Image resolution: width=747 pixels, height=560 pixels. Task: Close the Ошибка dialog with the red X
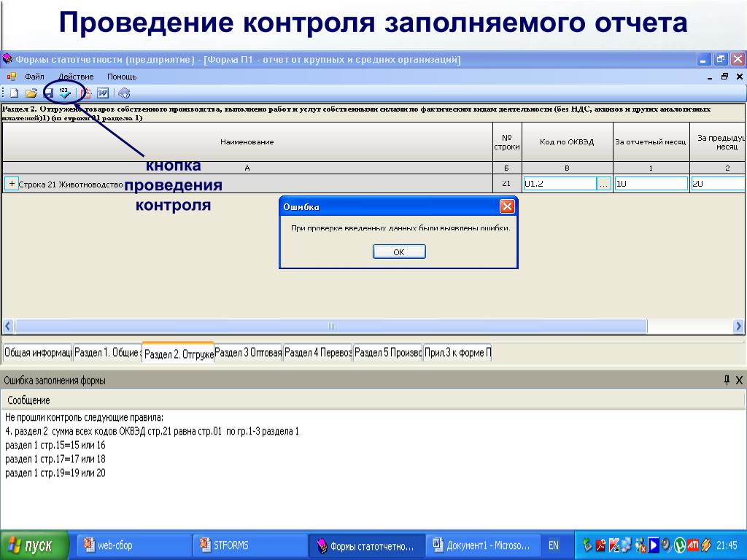507,206
